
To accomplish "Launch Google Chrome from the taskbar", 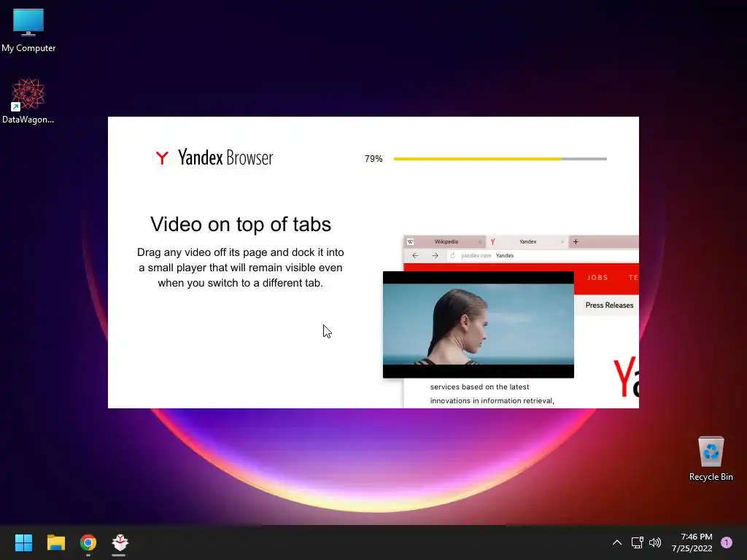I will pyautogui.click(x=88, y=542).
